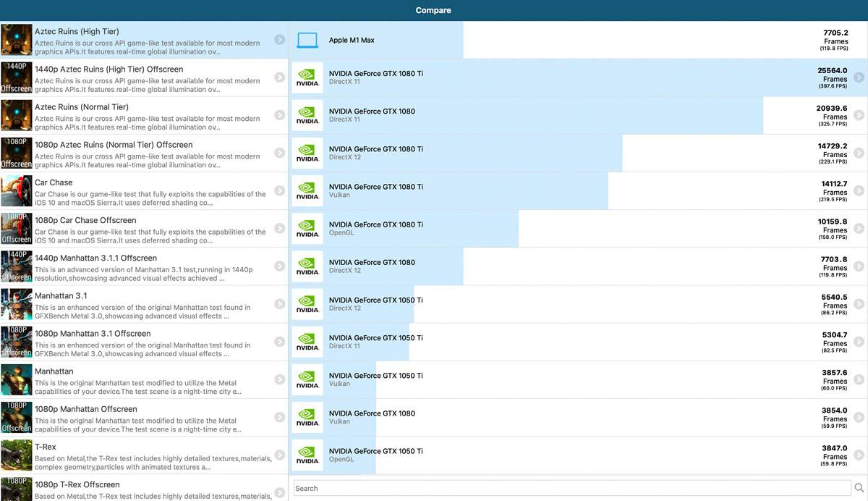Viewport: 868px width, 501px height.
Task: Open result arrow for 3857.6 Frames score
Action: (x=859, y=379)
